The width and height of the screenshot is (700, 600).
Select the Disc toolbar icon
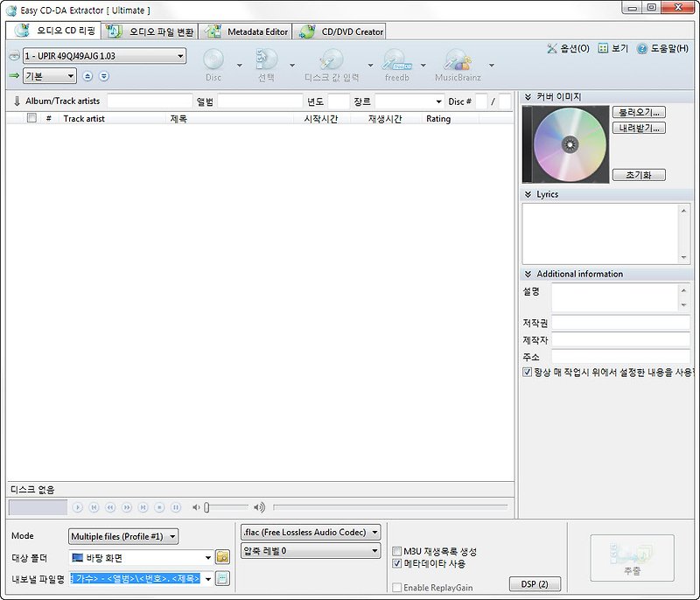(x=213, y=61)
